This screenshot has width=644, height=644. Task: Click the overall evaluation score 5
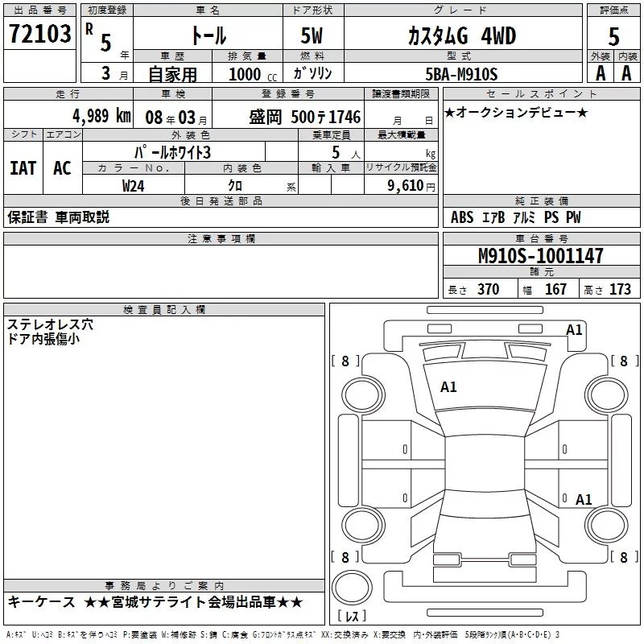(x=613, y=37)
